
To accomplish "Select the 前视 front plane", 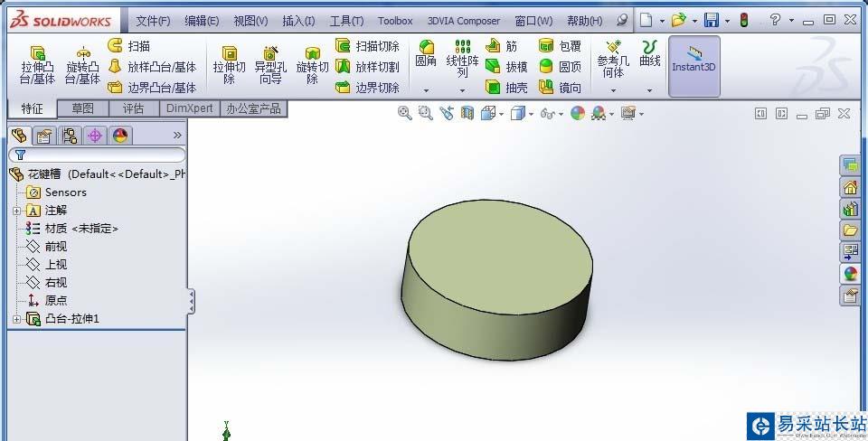I will click(47, 247).
